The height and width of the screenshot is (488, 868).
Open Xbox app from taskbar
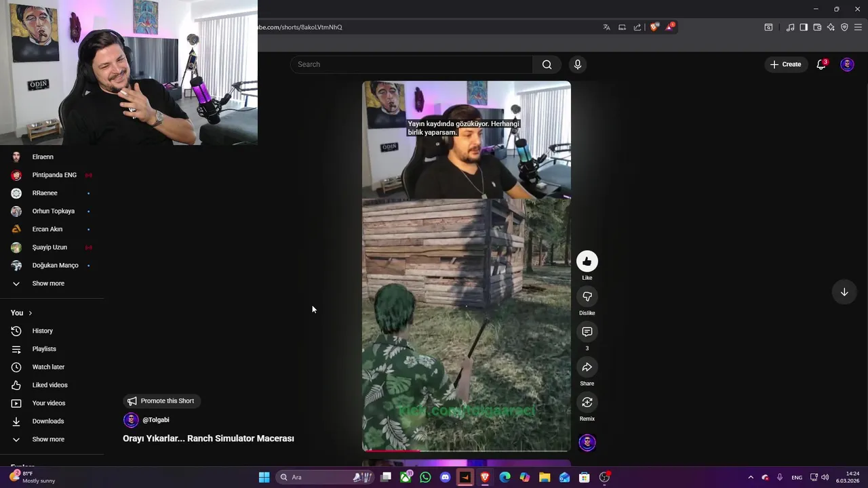pos(406,477)
